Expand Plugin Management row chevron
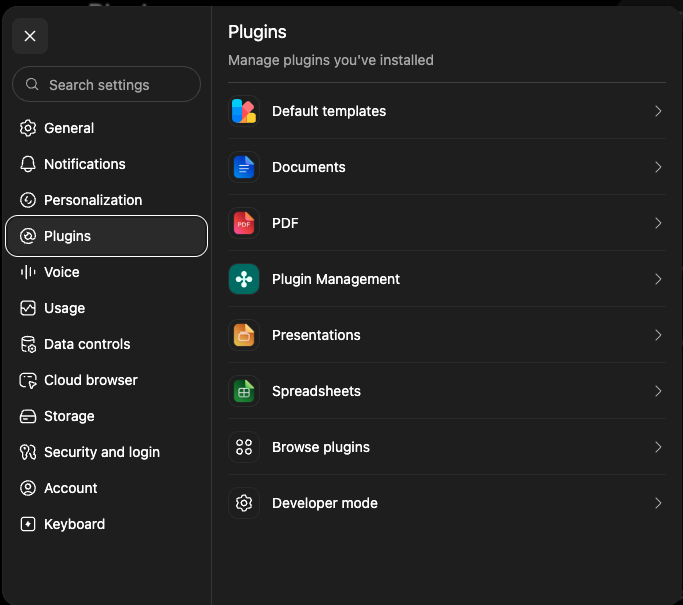Viewport: 683px width, 605px height. click(x=658, y=279)
